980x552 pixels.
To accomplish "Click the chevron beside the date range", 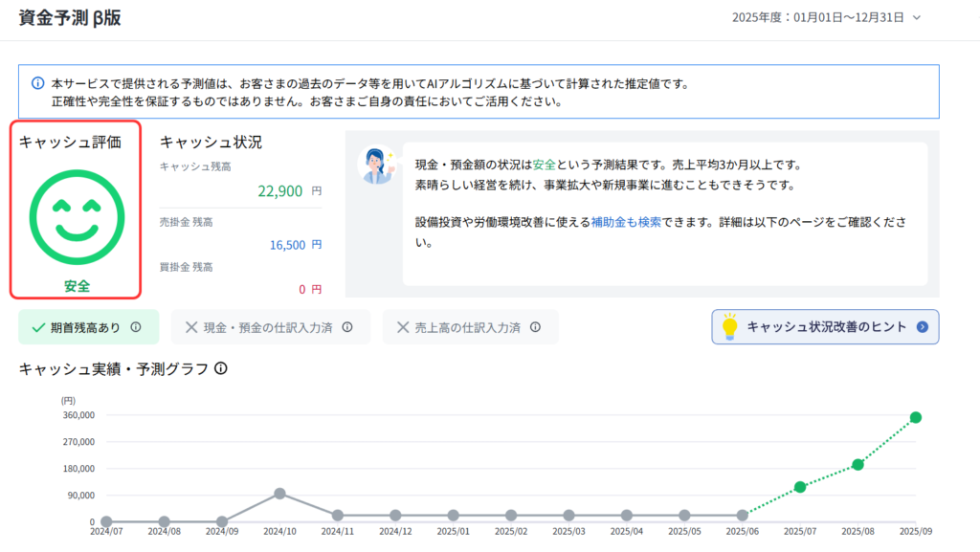I will click(x=917, y=17).
